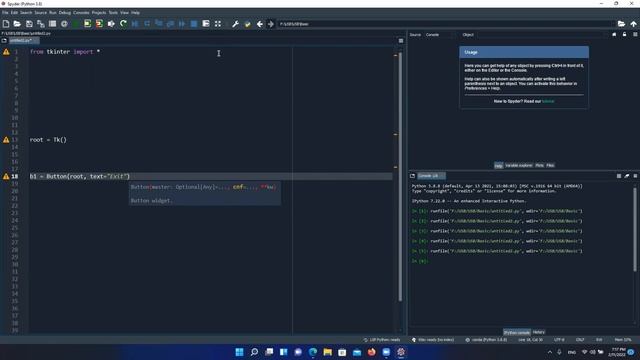Click the working directory path field

click(x=446, y=24)
